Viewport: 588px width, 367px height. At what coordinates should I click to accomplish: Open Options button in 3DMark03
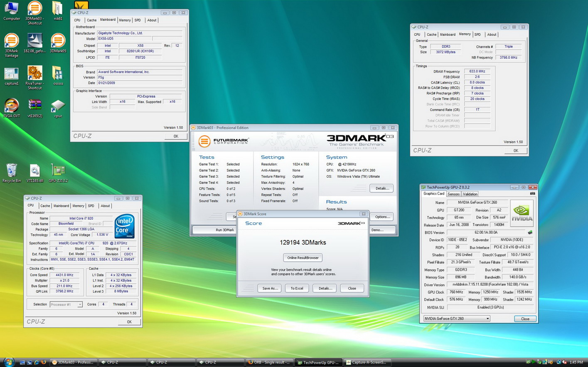click(x=382, y=217)
